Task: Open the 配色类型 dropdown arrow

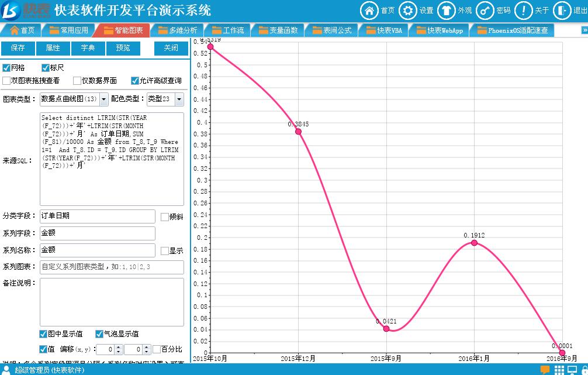Action: pyautogui.click(x=179, y=99)
